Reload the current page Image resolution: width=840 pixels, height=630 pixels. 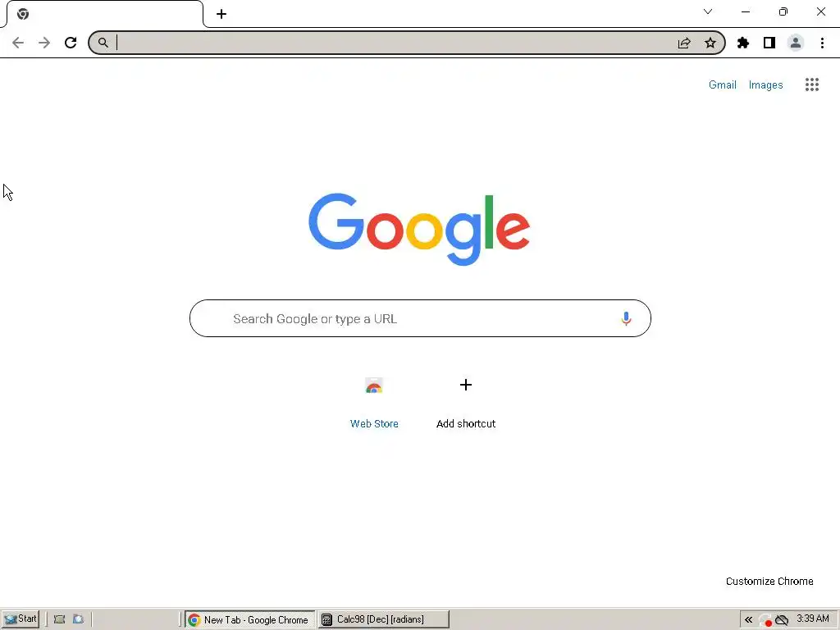pyautogui.click(x=71, y=43)
